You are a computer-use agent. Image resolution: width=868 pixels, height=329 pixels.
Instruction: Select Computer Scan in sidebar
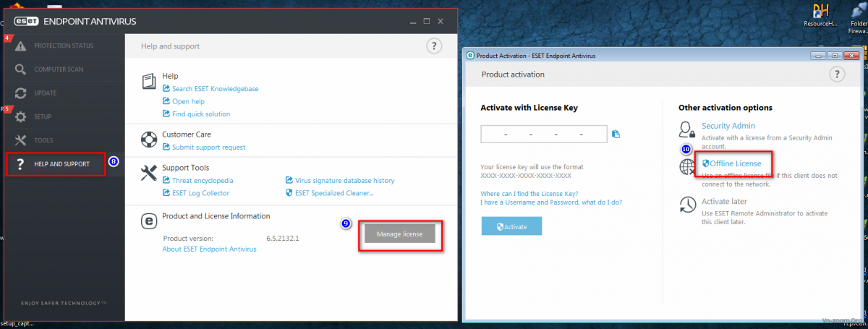coord(59,69)
